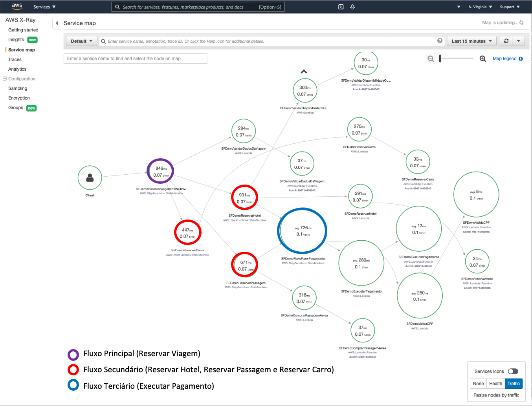Select the 8ms SFDemoValidaCPF function node
The image size is (532, 406).
tap(476, 195)
